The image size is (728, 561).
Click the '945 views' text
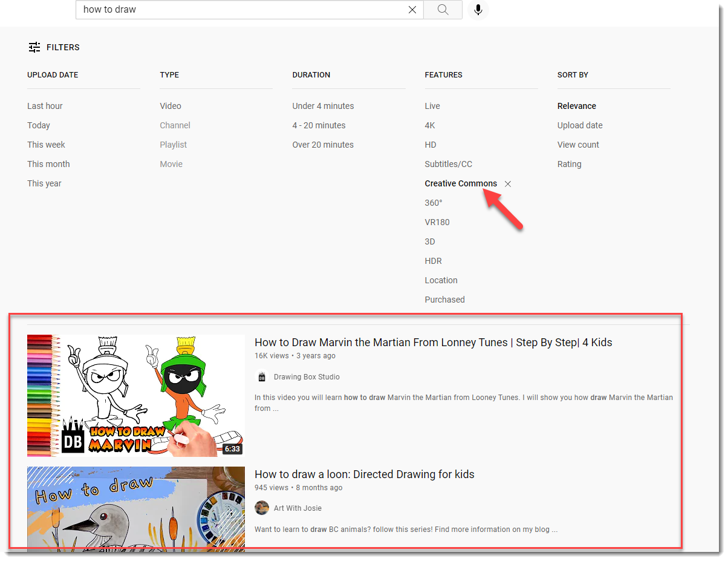click(271, 488)
